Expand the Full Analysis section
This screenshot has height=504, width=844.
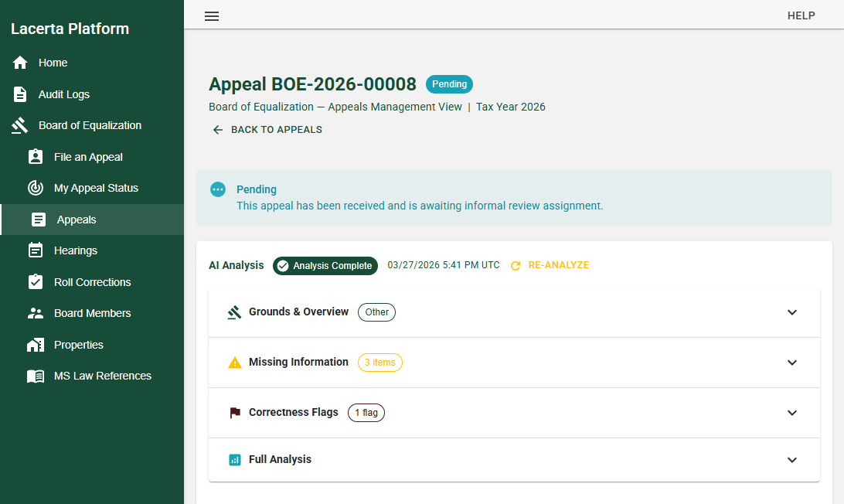point(791,459)
